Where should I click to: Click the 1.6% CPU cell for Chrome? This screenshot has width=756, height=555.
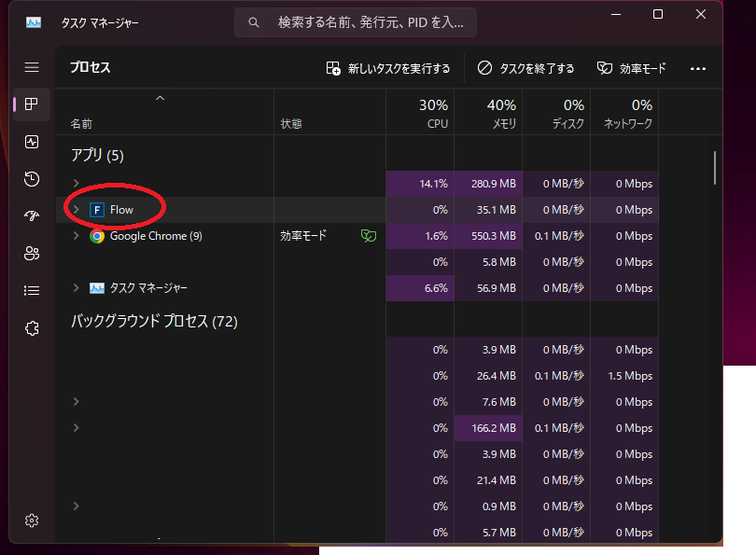click(420, 236)
